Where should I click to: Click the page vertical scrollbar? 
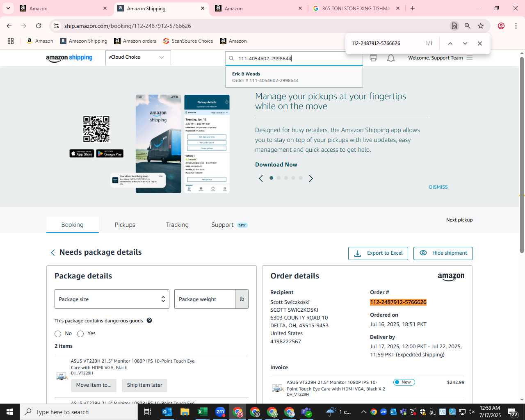522,155
